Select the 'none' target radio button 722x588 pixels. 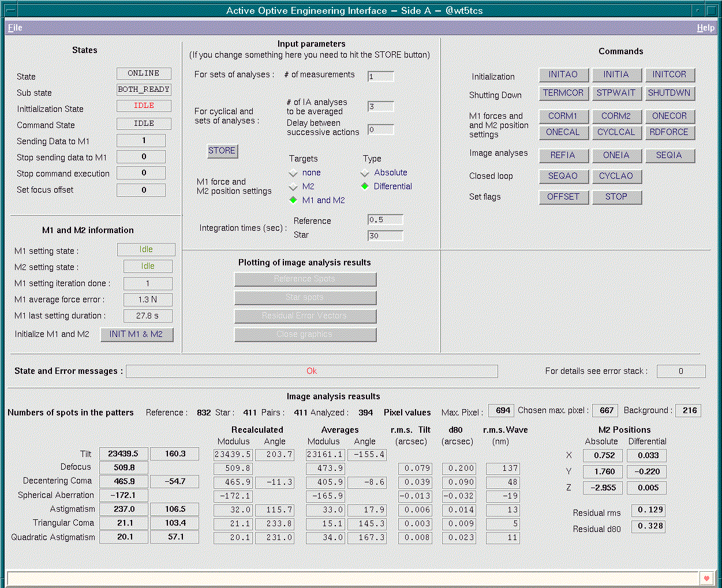coord(293,173)
